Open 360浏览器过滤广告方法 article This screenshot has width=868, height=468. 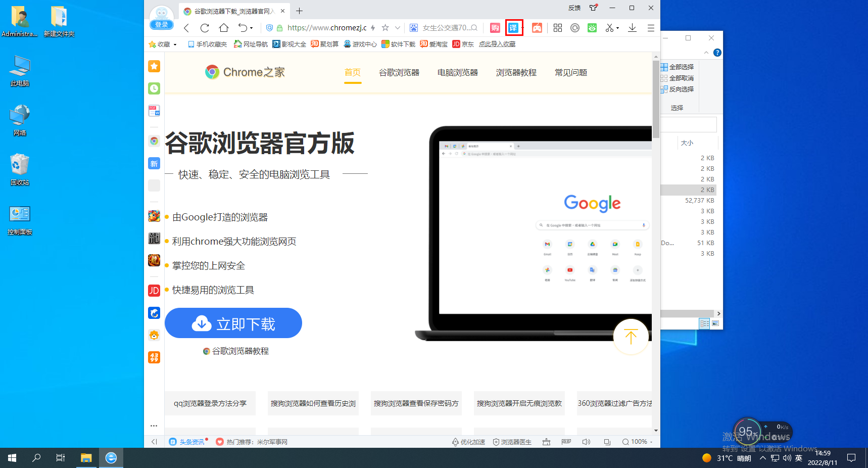pyautogui.click(x=614, y=403)
